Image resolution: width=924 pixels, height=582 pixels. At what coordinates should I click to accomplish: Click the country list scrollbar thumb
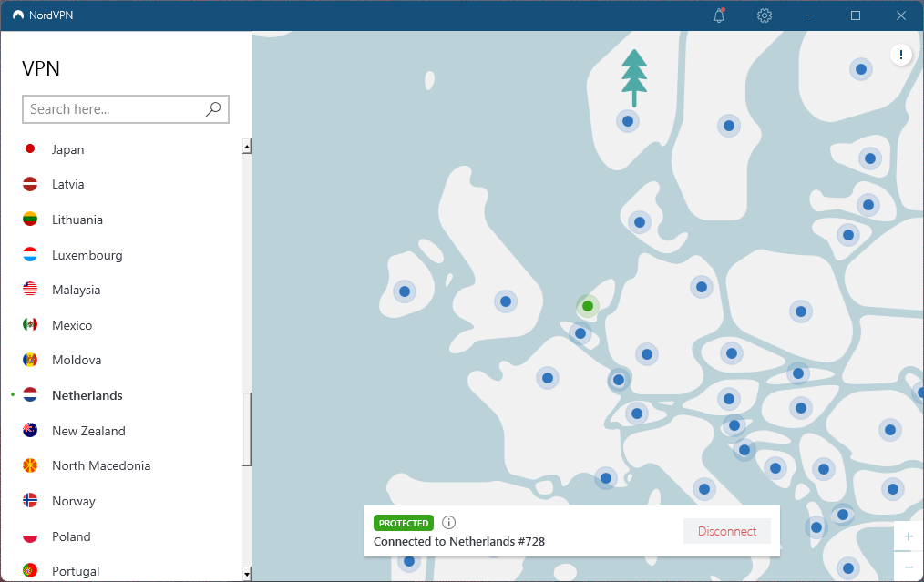pos(246,430)
